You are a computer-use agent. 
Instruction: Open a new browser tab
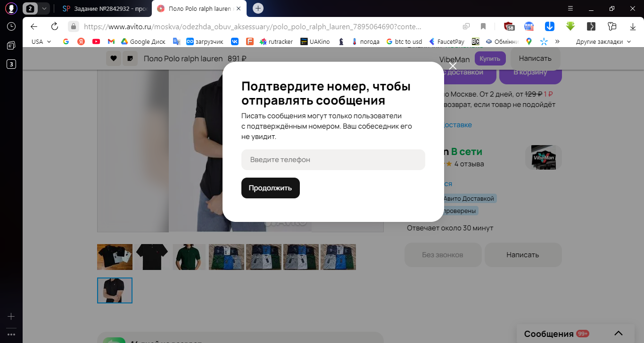[x=258, y=8]
